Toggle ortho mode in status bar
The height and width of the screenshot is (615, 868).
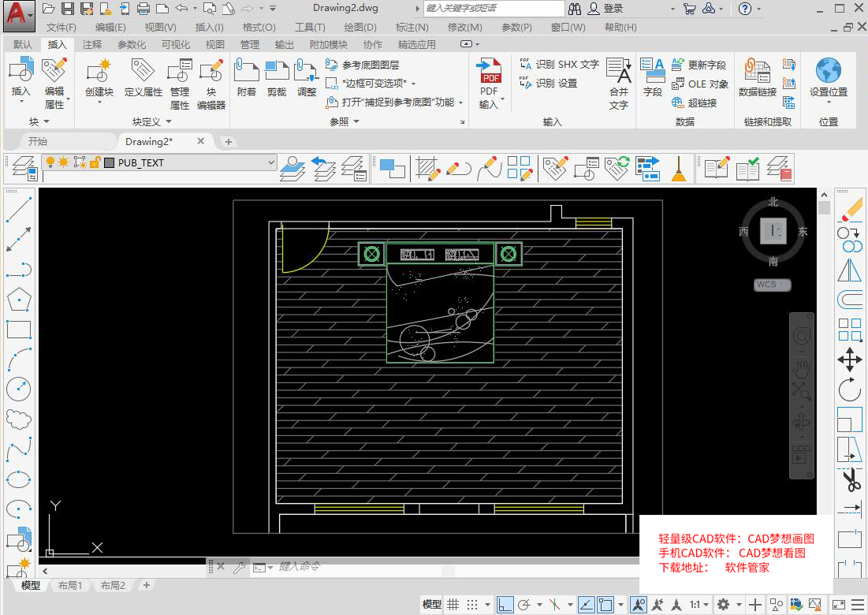click(x=505, y=605)
